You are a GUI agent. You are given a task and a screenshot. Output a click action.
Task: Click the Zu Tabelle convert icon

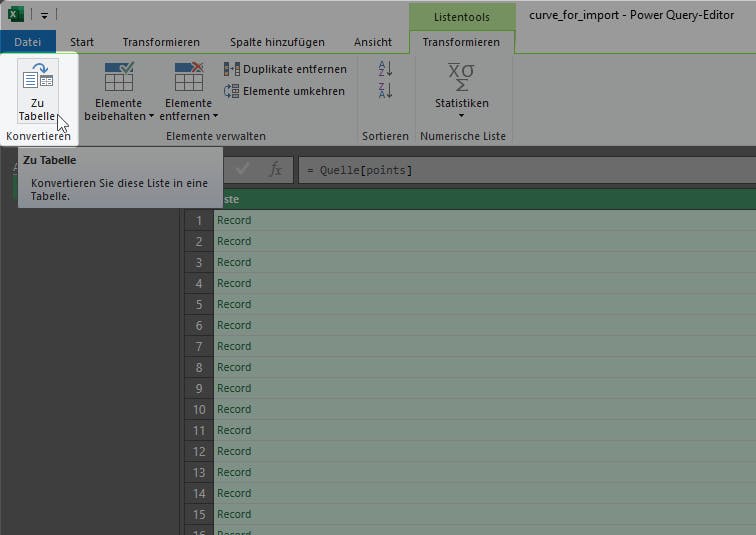38,80
